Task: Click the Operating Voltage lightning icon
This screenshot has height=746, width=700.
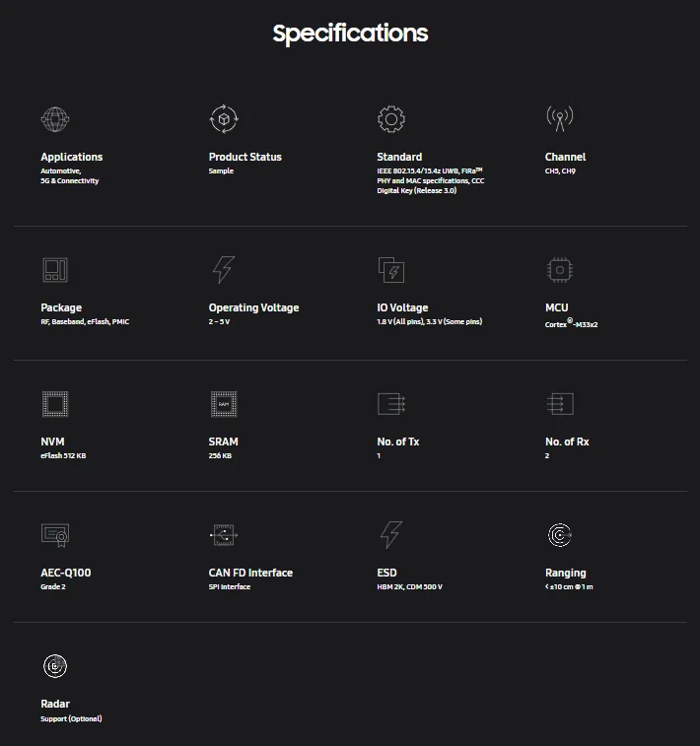Action: tap(223, 270)
